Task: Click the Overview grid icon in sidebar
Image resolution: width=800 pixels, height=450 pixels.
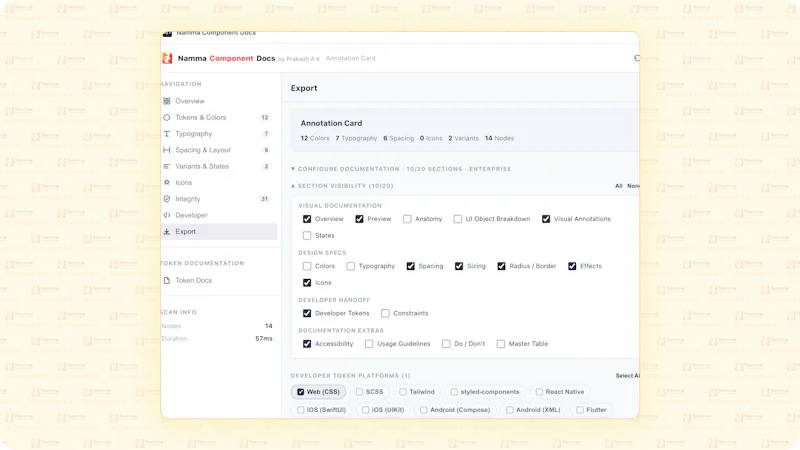Action: click(167, 101)
